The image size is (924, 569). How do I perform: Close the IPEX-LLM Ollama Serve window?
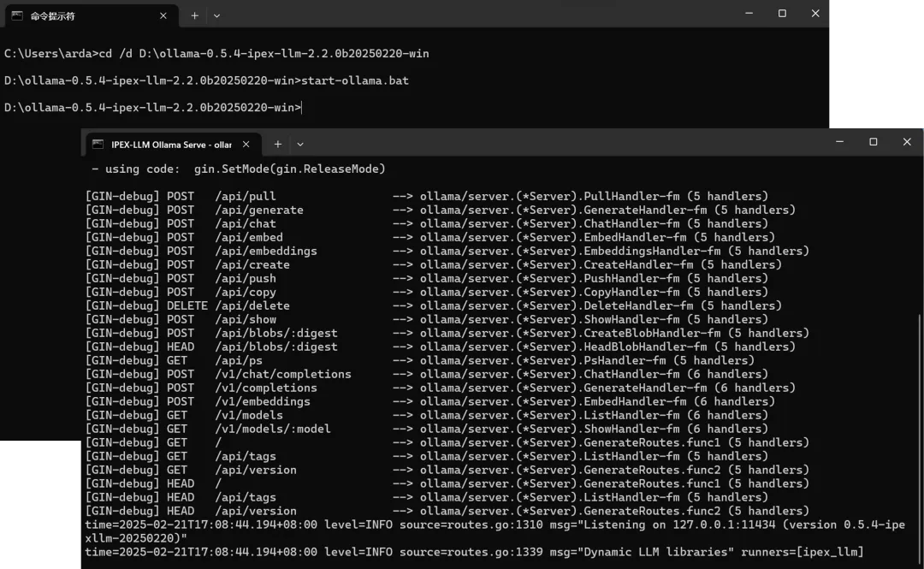tap(907, 142)
